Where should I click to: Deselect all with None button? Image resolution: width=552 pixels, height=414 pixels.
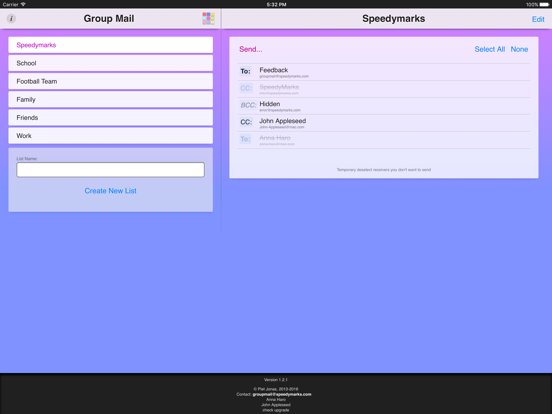(x=519, y=49)
